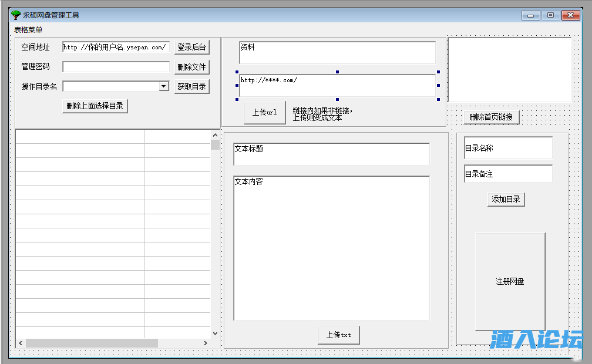Click inside the 文本标题 title field

331,154
